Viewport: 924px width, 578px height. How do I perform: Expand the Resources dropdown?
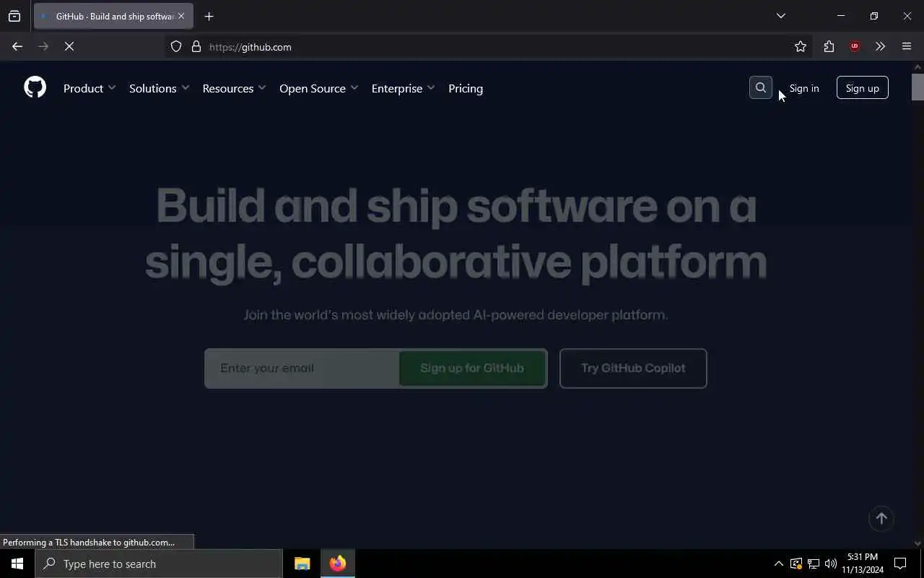point(235,88)
